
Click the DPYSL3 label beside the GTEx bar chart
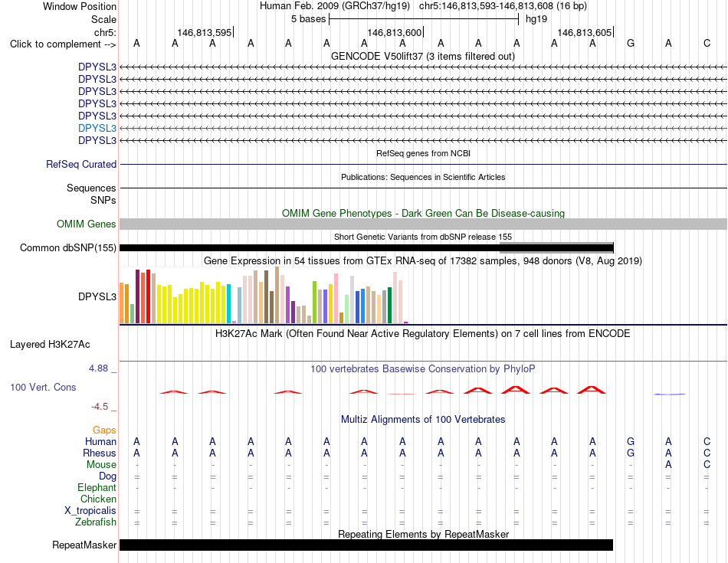pos(97,296)
